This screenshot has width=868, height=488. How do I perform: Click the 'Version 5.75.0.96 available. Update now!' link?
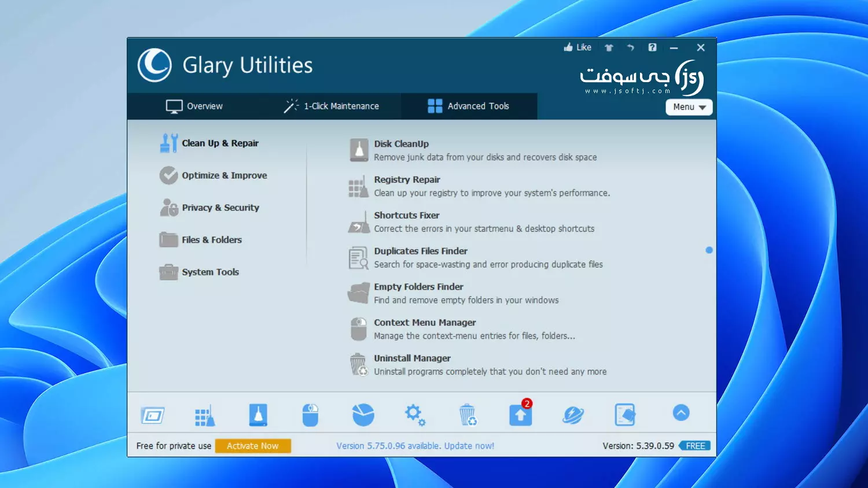[x=415, y=446]
